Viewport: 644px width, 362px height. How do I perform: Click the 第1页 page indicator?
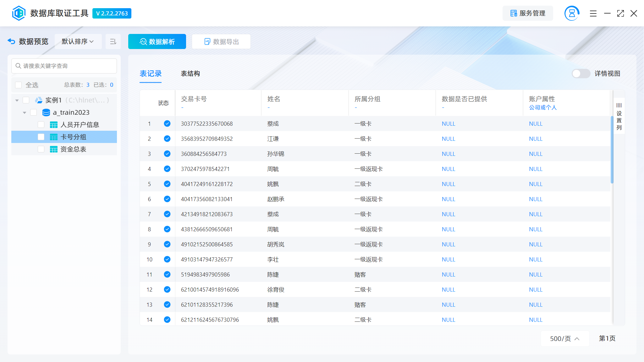(607, 338)
